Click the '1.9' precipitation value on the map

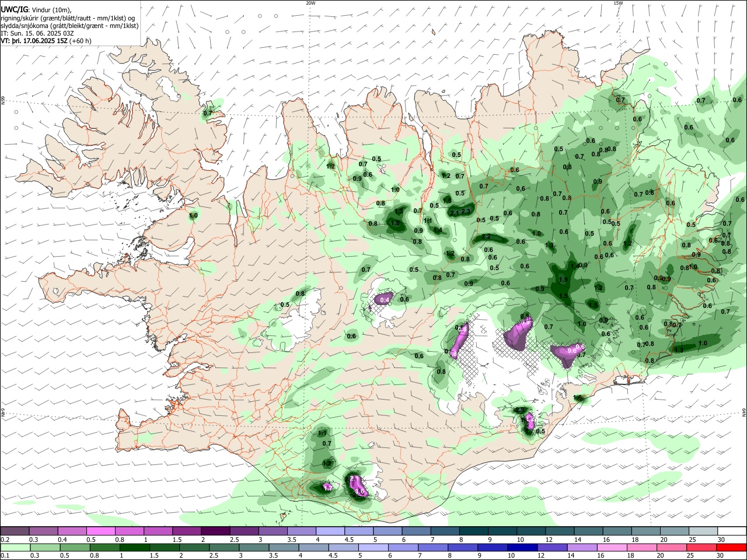click(x=563, y=280)
